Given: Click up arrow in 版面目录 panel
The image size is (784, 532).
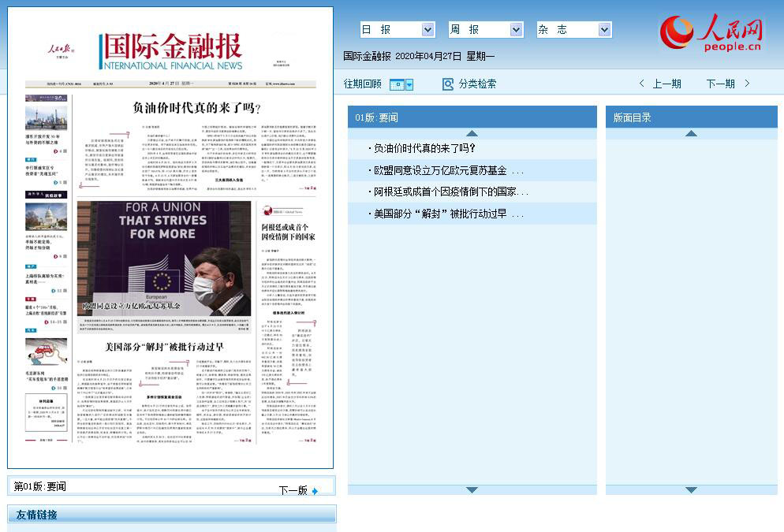Looking at the screenshot, I should 691,134.
